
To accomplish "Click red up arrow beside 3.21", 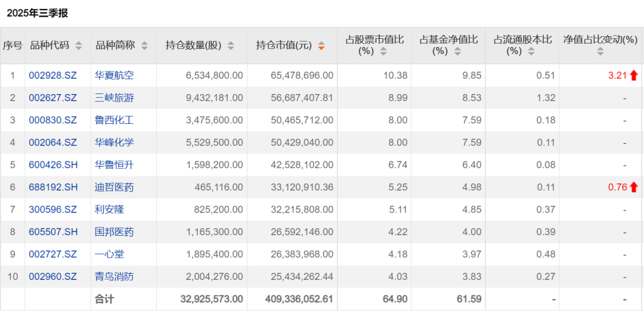I will (x=633, y=76).
